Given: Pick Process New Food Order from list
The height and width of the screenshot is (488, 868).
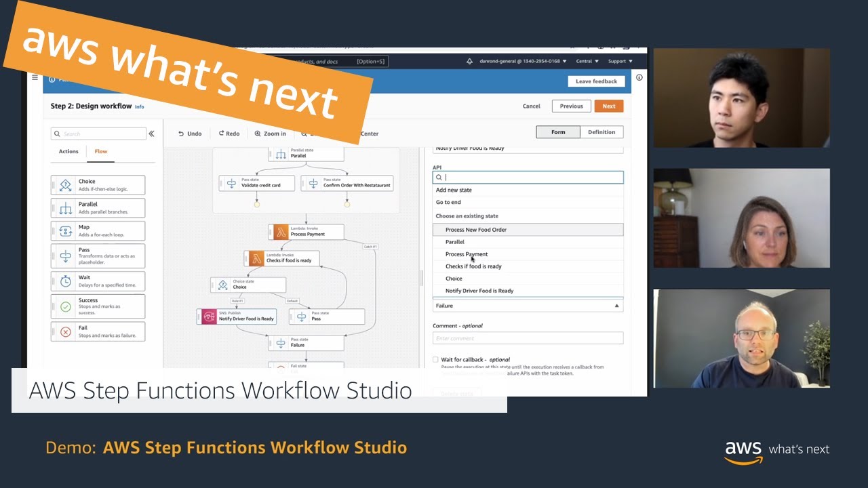Looking at the screenshot, I should [x=528, y=230].
